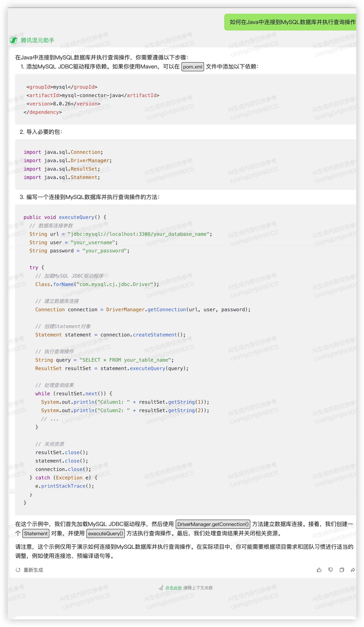The height and width of the screenshot is (627, 364).
Task: Click the comment 处理查询结果
Action: [54, 385]
